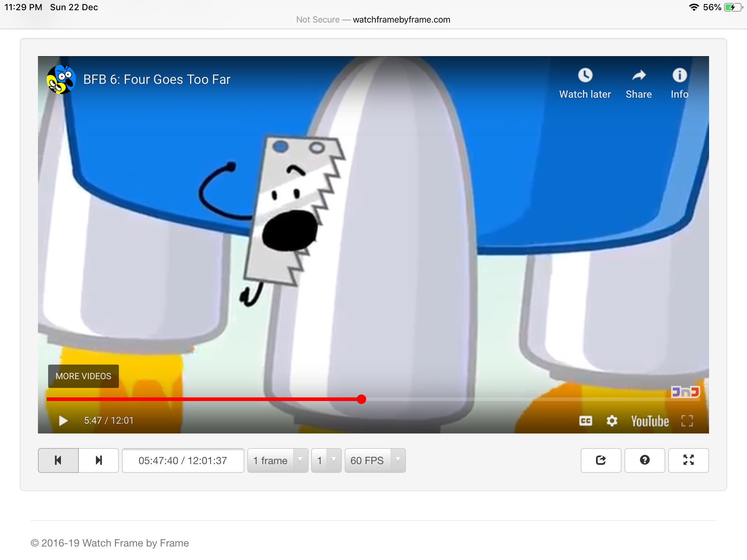Click the red progress bar scrubber handle
747x560 pixels.
coord(361,399)
